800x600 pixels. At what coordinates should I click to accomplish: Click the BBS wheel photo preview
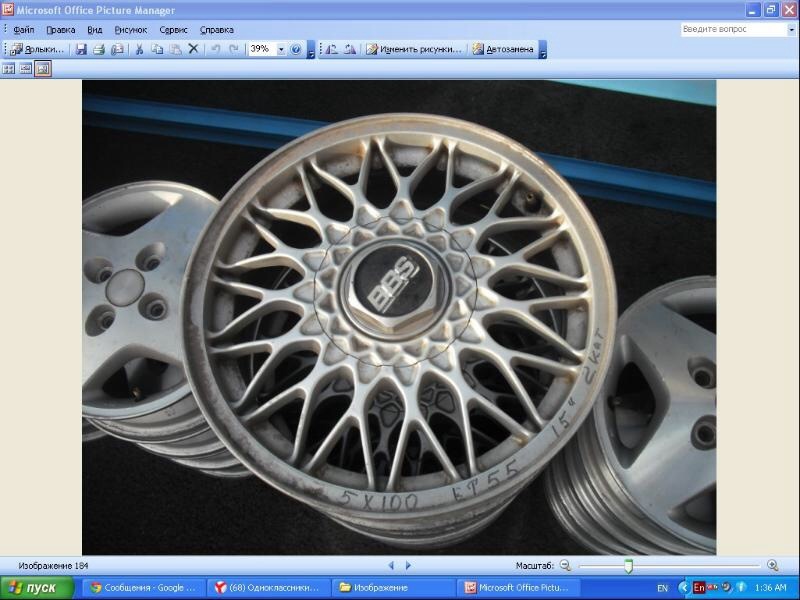click(399, 317)
